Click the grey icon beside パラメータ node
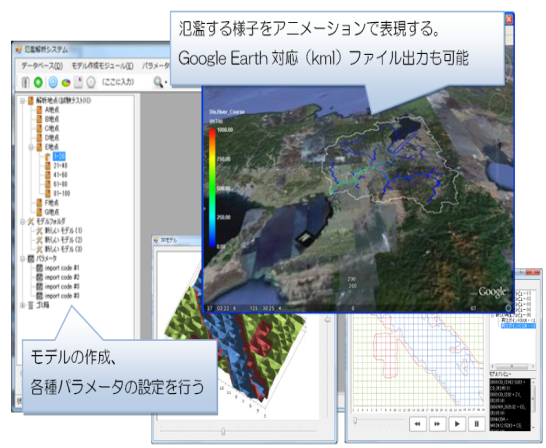The image size is (546, 448). [31, 259]
